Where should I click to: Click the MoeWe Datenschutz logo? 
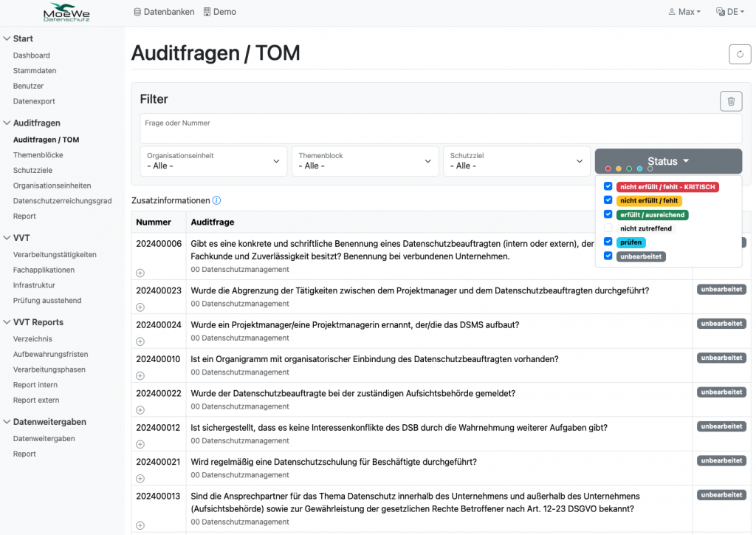pos(66,13)
